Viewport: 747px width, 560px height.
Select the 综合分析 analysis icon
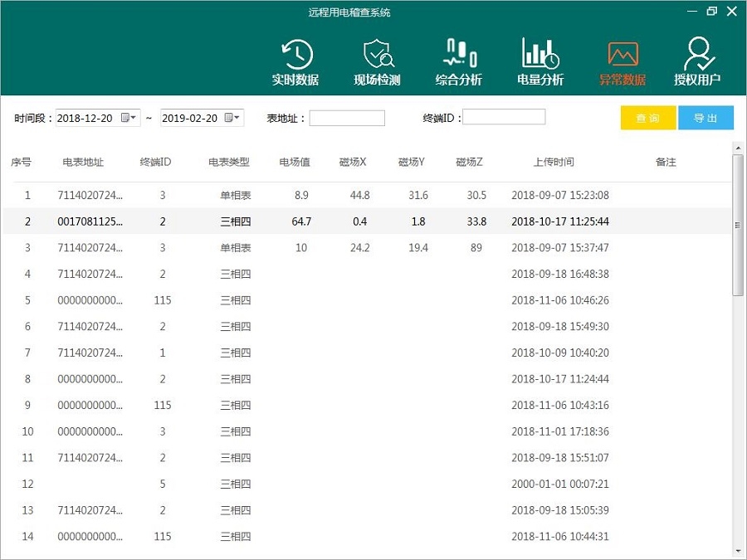point(458,62)
